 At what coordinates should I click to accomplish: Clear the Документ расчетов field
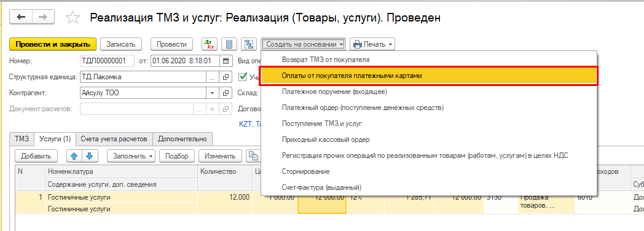212,109
